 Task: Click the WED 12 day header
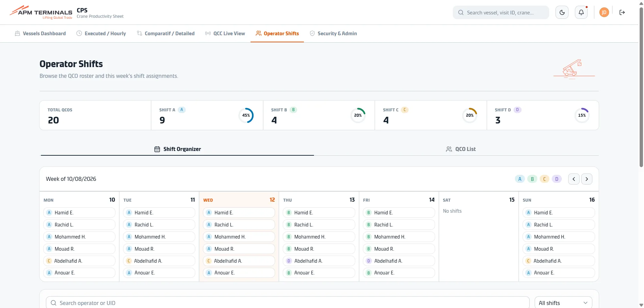click(239, 200)
